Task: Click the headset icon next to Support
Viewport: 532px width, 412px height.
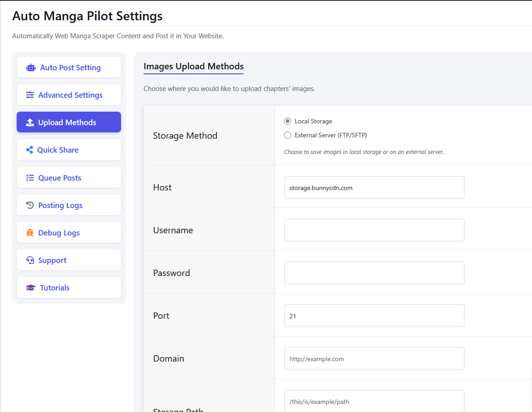Action: 30,260
